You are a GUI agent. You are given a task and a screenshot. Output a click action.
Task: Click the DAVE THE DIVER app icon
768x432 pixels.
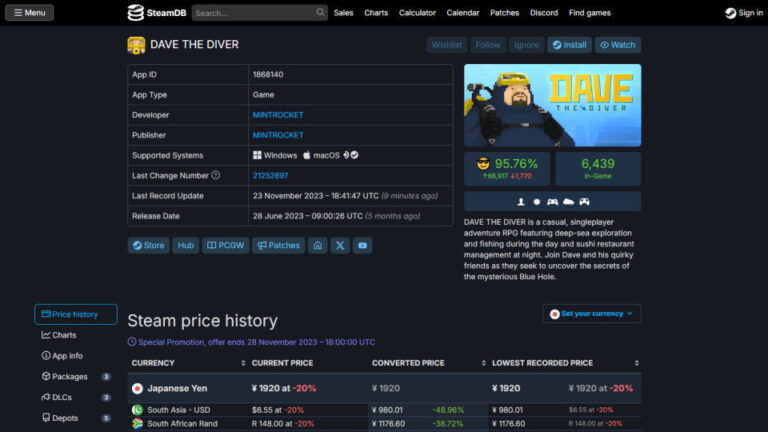tap(136, 45)
